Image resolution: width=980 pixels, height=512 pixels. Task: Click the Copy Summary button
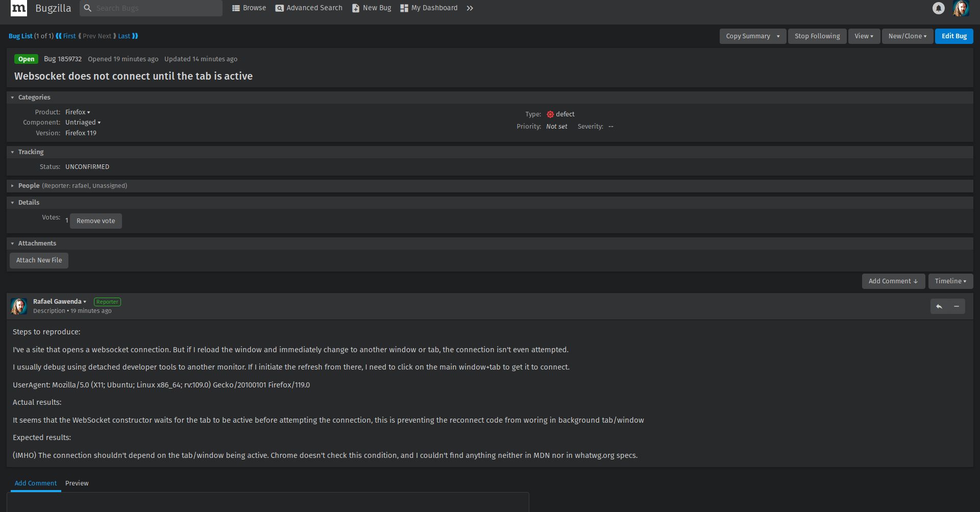click(748, 36)
